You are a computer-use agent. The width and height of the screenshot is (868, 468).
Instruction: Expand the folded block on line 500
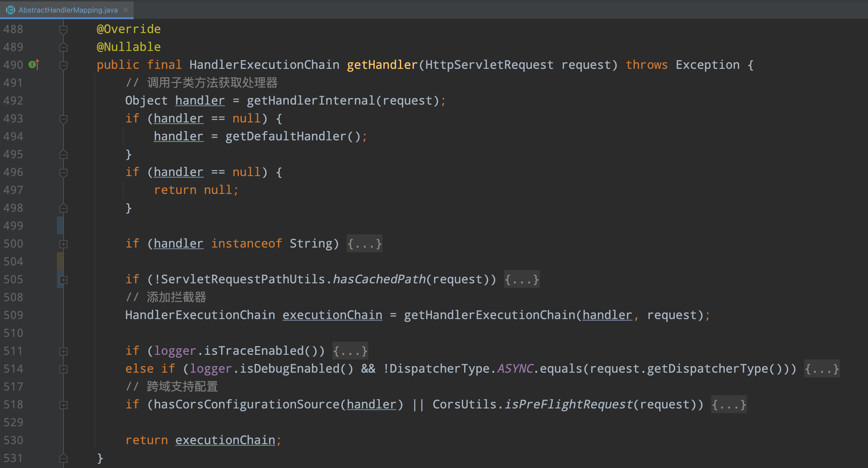pyautogui.click(x=64, y=244)
